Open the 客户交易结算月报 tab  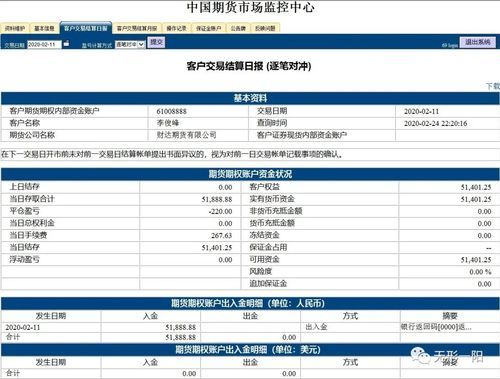pyautogui.click(x=137, y=28)
